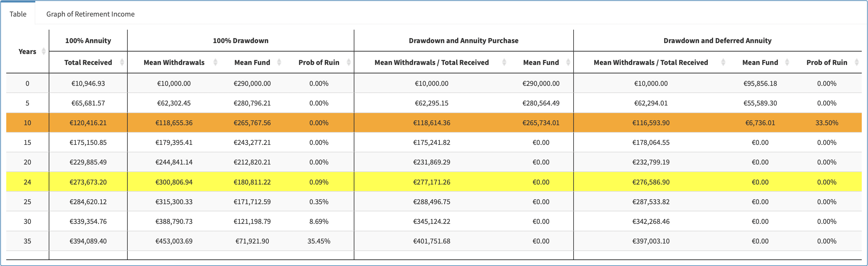
Task: Select the orange highlighted year 10 cell
Action: pyautogui.click(x=27, y=123)
